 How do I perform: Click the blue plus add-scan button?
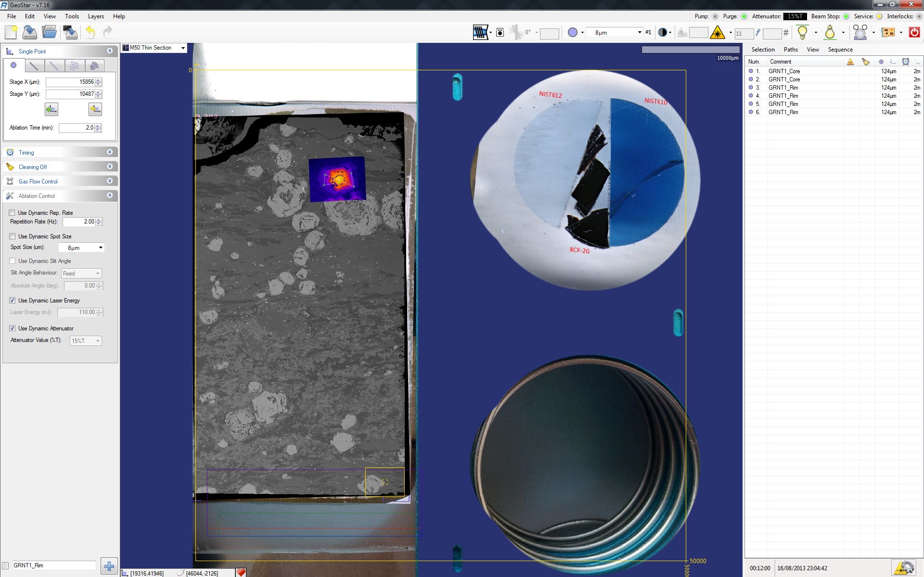109,566
